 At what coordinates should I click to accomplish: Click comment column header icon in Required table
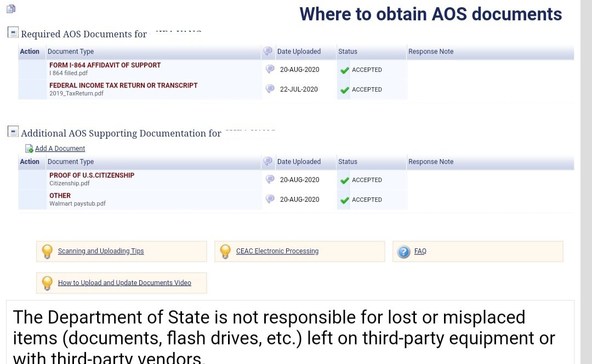click(x=267, y=51)
